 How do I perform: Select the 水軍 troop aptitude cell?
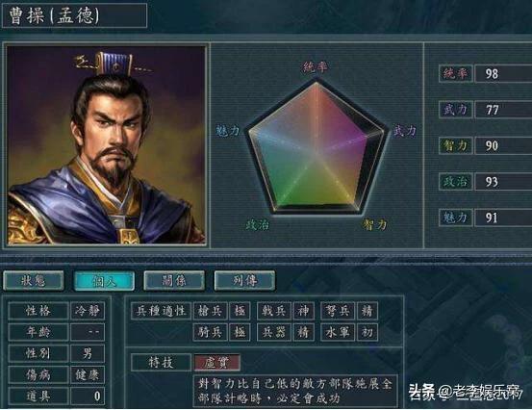(x=338, y=332)
